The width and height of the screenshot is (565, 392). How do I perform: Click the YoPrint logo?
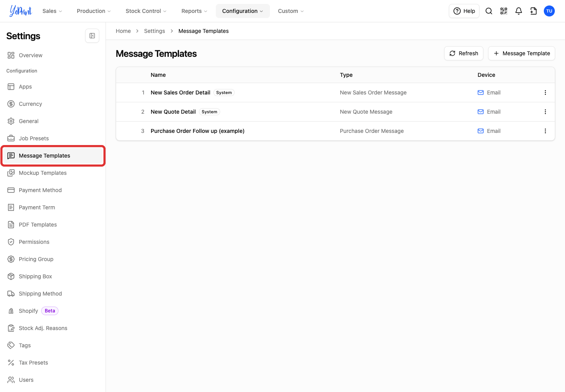point(21,11)
